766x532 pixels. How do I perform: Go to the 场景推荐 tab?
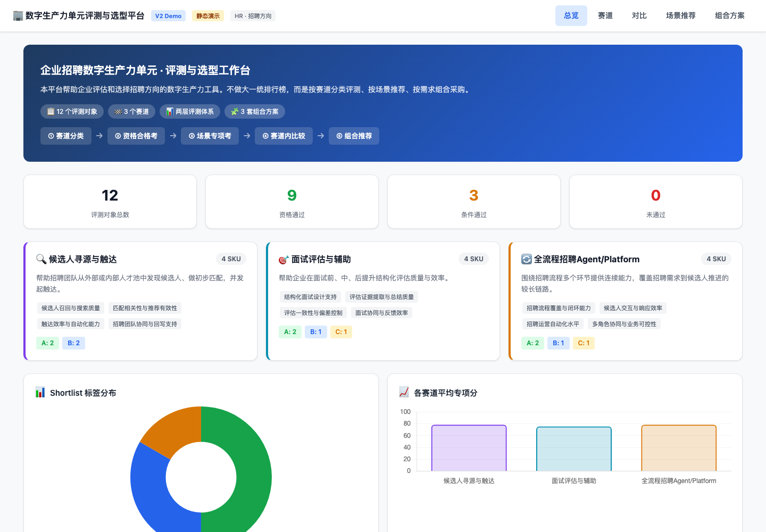click(681, 16)
